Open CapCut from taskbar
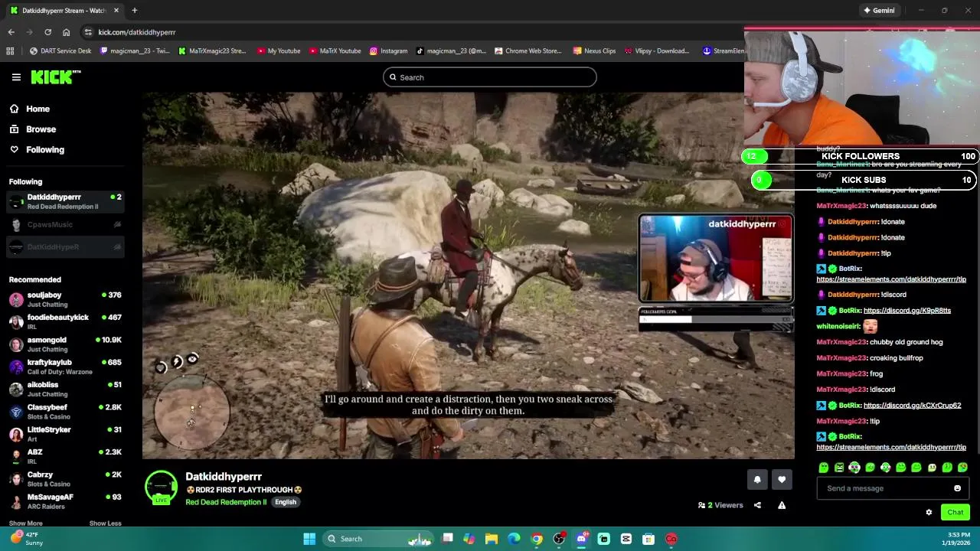The image size is (980, 551). [x=626, y=539]
